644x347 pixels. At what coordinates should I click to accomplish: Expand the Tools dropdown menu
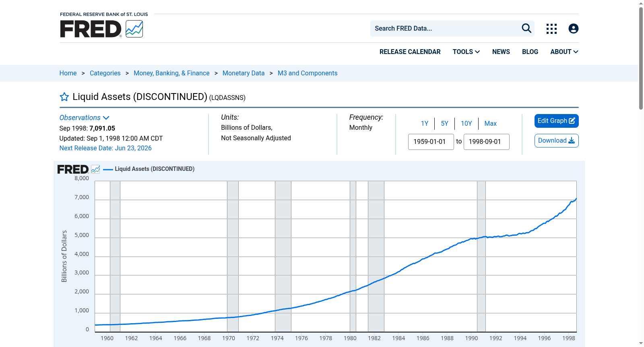466,52
